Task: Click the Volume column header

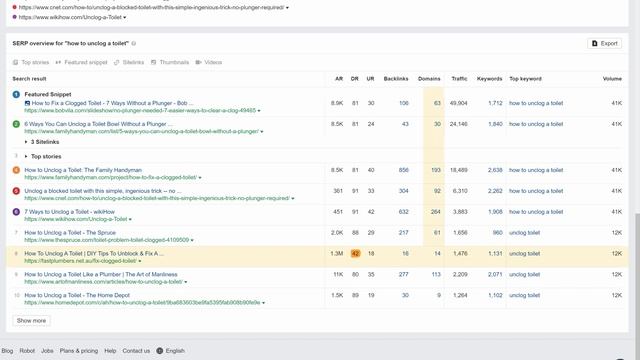Action: tap(612, 79)
